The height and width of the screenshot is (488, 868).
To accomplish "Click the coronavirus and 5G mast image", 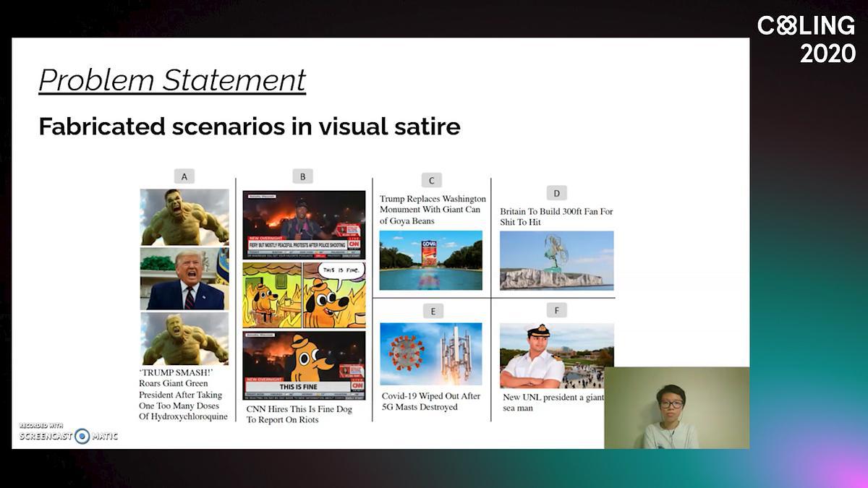I will click(430, 354).
